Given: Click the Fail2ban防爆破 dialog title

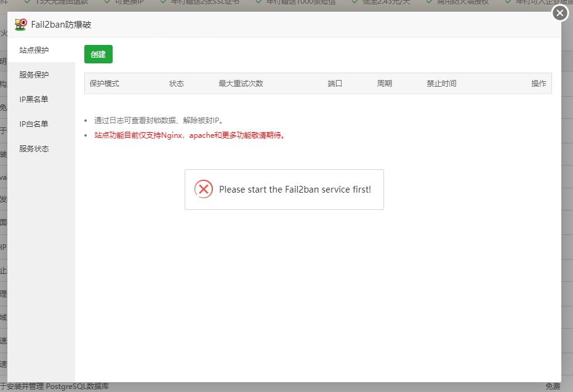Looking at the screenshot, I should click(x=62, y=25).
